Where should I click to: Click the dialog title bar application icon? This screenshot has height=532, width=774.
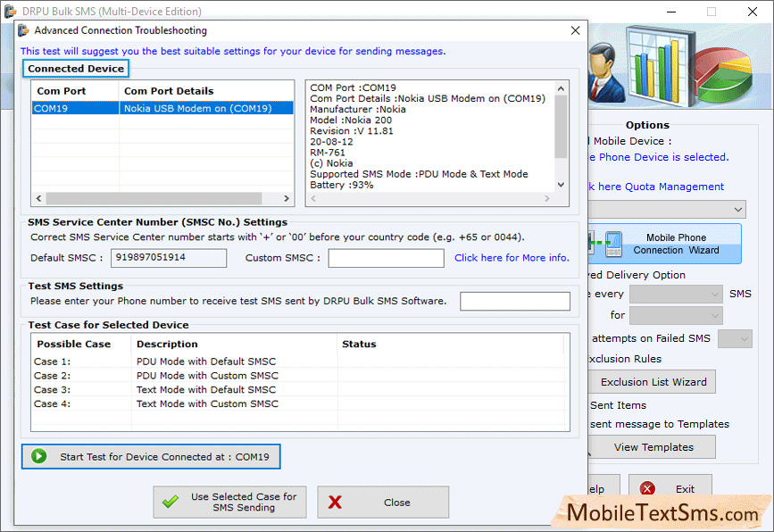coord(24,30)
